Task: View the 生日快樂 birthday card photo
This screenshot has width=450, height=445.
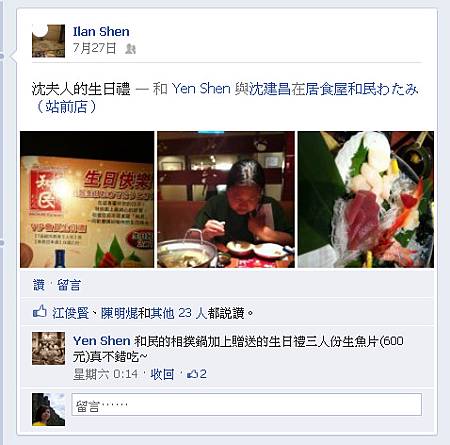Action: [x=87, y=199]
